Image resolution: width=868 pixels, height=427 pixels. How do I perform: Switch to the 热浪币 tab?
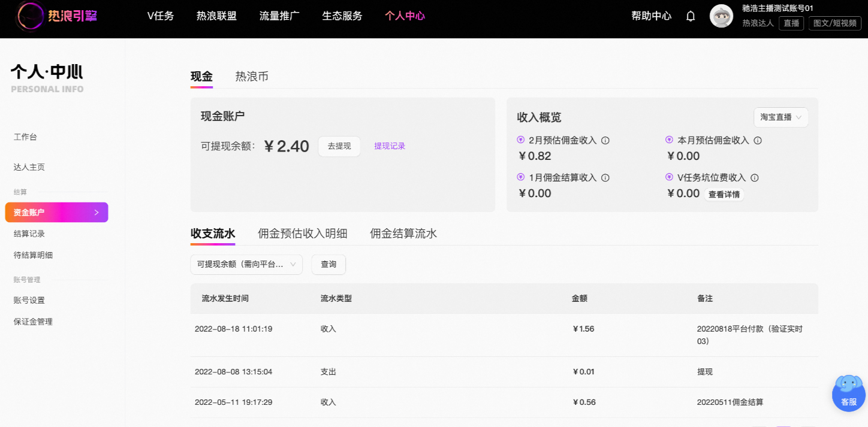tap(252, 76)
